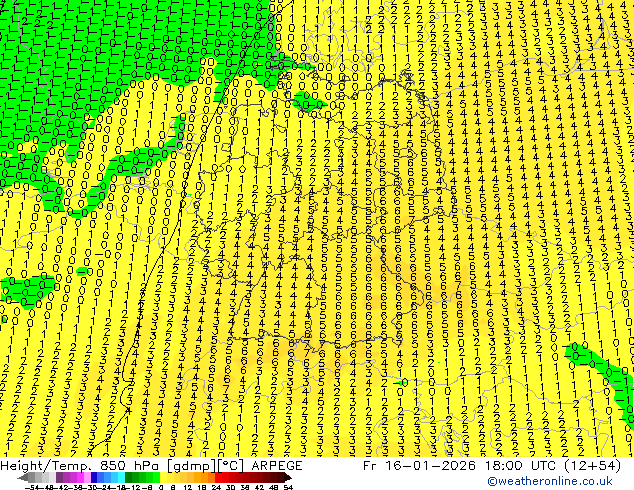Viewport: 634px width, 490px height.
Task: Click the '18:00 UTC' time label
Action: pos(523,466)
